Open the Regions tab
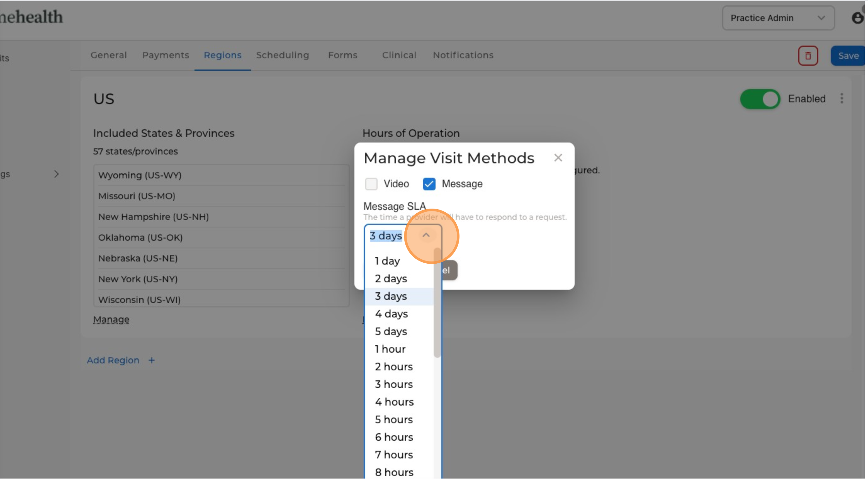 (x=223, y=55)
